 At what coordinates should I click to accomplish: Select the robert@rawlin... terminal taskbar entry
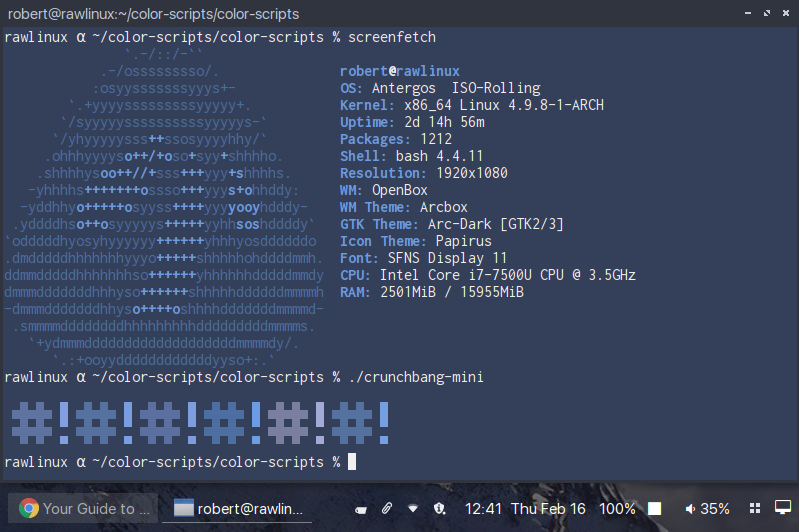[237, 508]
